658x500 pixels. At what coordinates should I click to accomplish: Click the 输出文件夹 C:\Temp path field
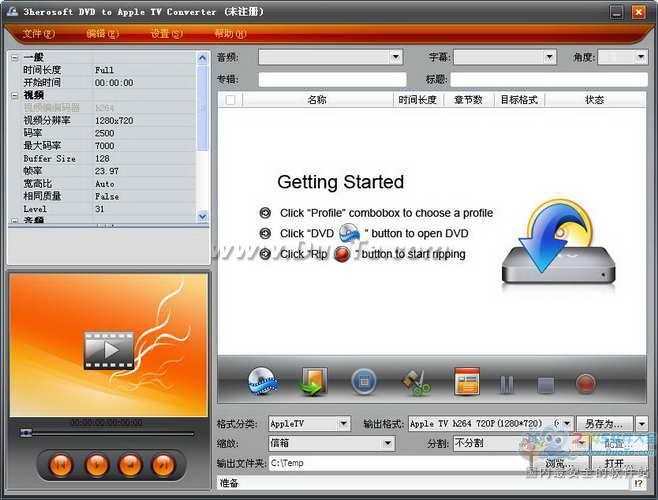[x=400, y=463]
